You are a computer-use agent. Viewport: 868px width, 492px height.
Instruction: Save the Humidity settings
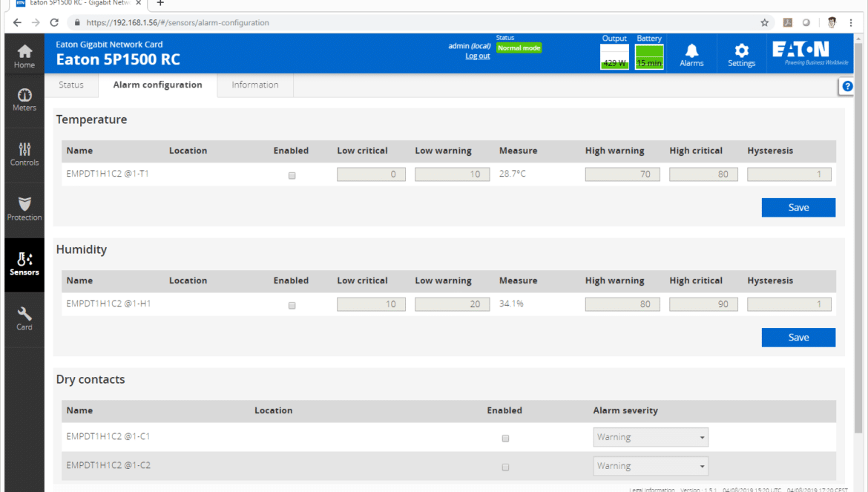click(798, 338)
